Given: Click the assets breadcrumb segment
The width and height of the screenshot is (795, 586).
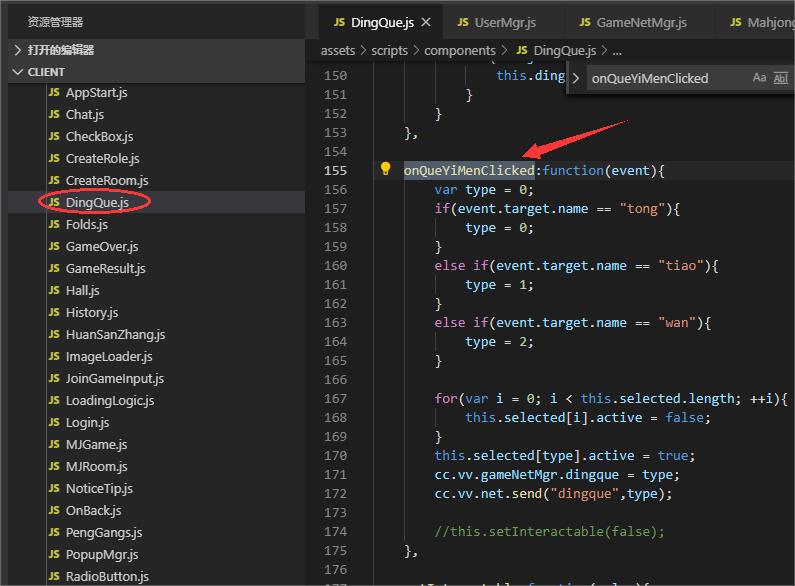Looking at the screenshot, I should [338, 51].
